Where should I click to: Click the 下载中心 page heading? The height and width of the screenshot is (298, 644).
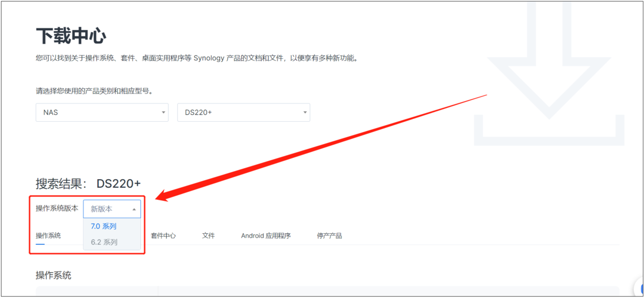coord(71,37)
